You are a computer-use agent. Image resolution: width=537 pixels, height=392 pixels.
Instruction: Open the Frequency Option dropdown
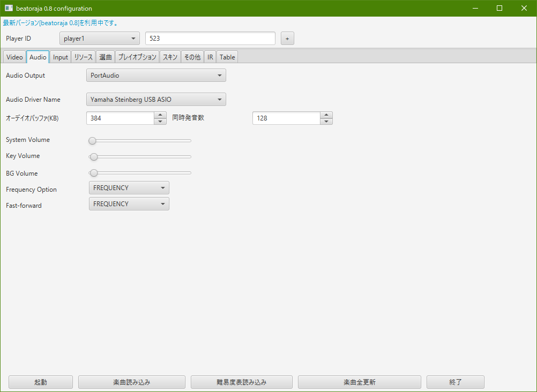(x=129, y=187)
